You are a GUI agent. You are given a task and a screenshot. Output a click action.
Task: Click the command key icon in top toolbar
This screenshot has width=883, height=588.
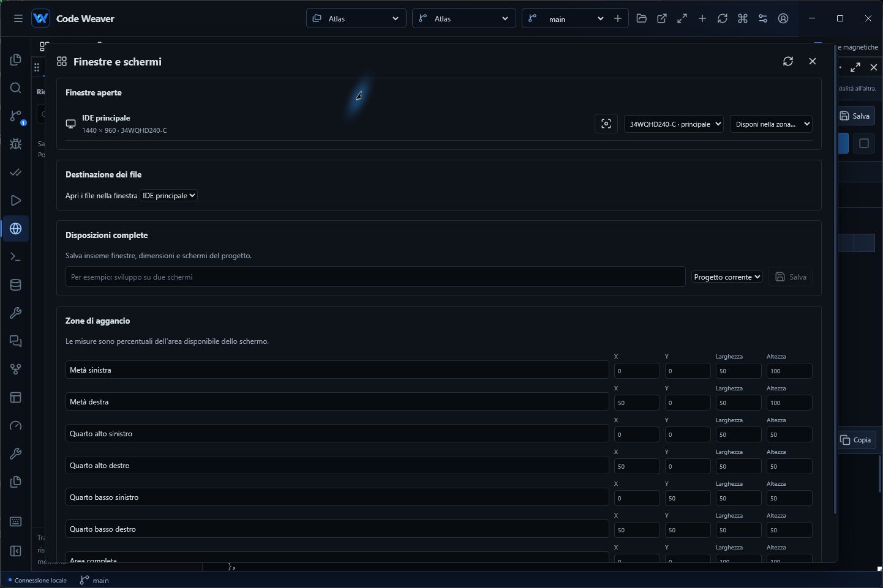tap(743, 18)
